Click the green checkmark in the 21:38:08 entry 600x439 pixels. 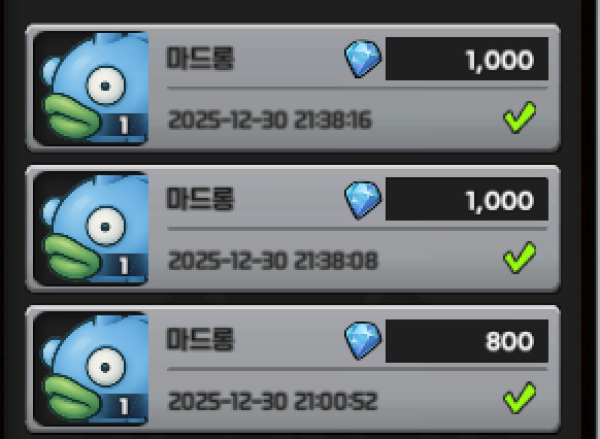click(520, 257)
